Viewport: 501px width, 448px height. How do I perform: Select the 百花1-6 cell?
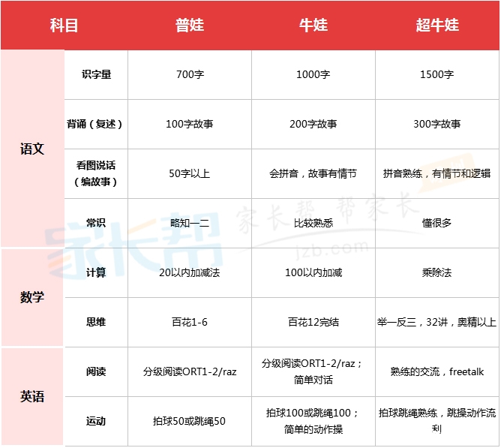pyautogui.click(x=190, y=322)
